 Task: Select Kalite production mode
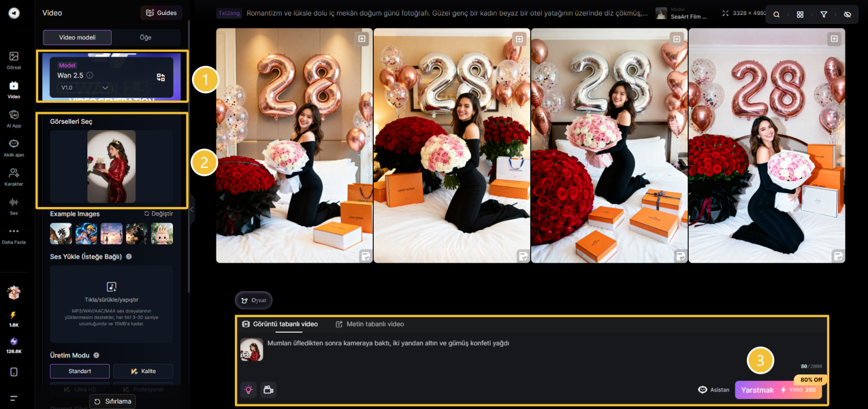pyautogui.click(x=143, y=371)
